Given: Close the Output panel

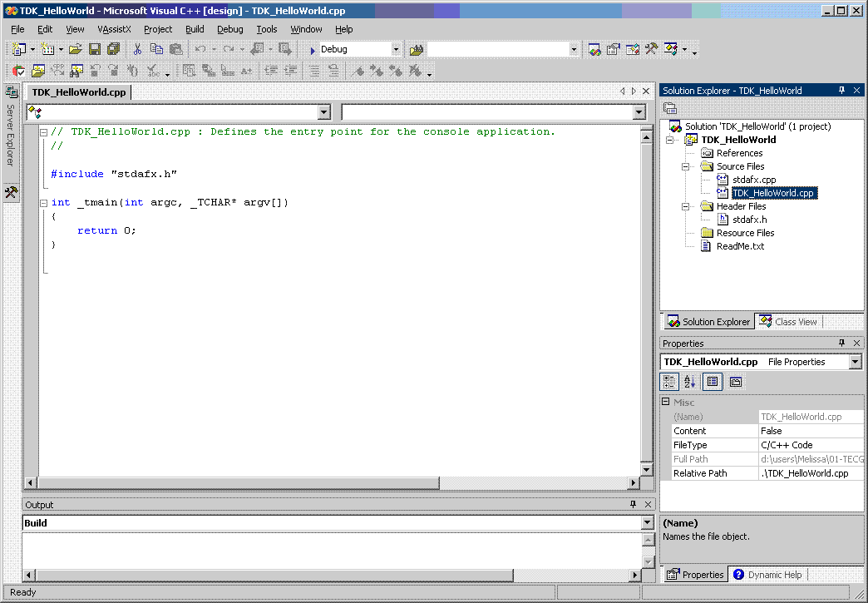Looking at the screenshot, I should click(x=648, y=504).
